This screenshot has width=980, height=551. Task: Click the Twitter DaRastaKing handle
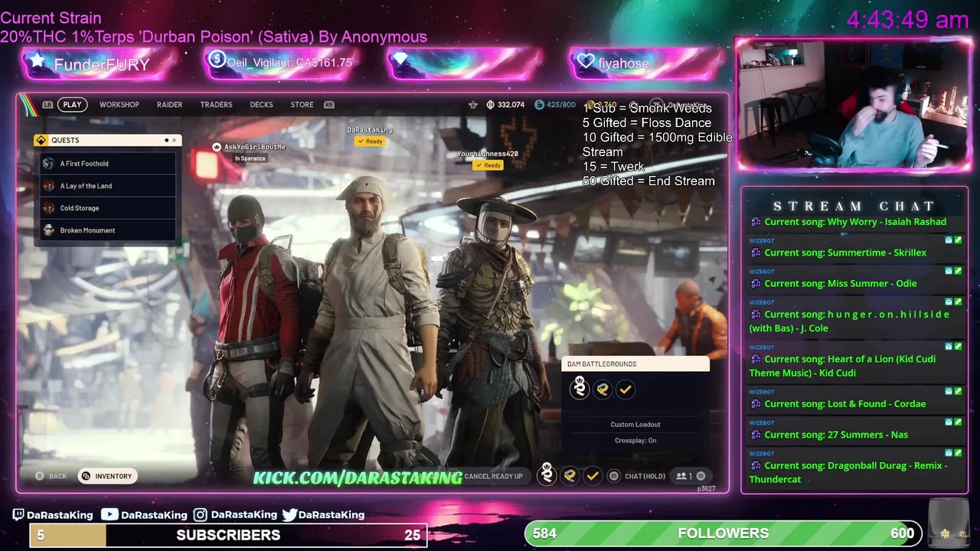tap(323, 515)
